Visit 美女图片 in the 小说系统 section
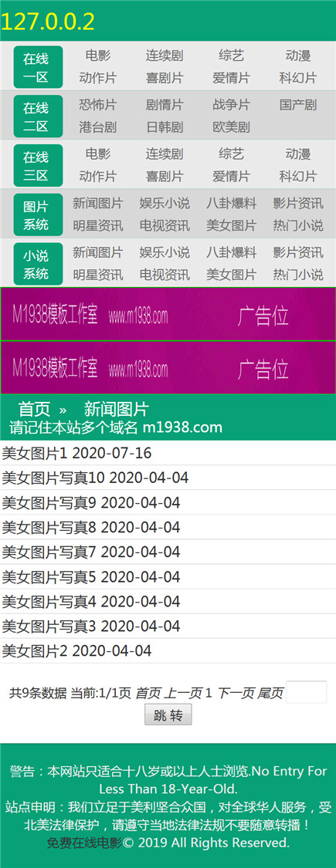The image size is (336, 868). 231,275
